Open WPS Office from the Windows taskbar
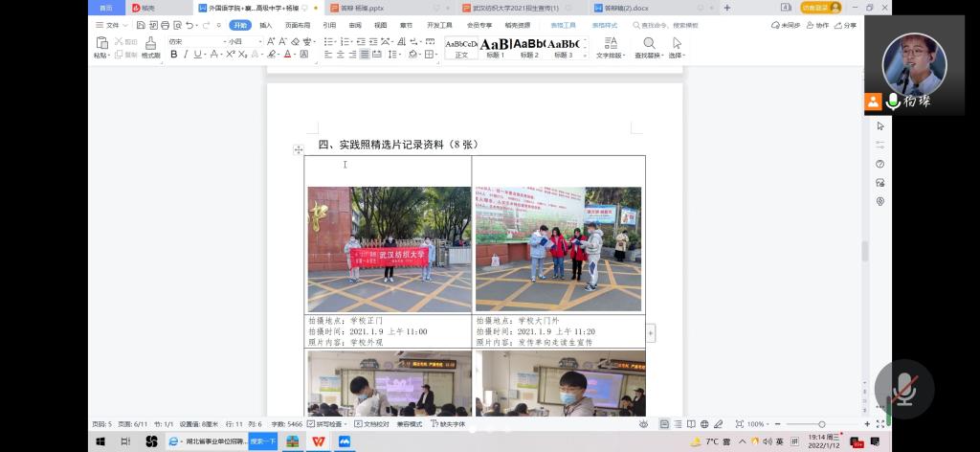Viewport: 980px width, 452px height. point(318,441)
